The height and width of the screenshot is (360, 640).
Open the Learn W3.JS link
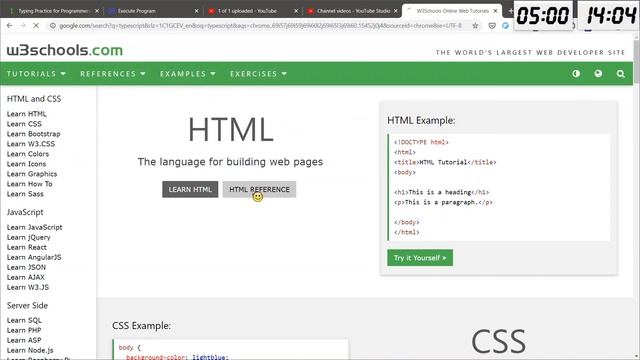28,287
